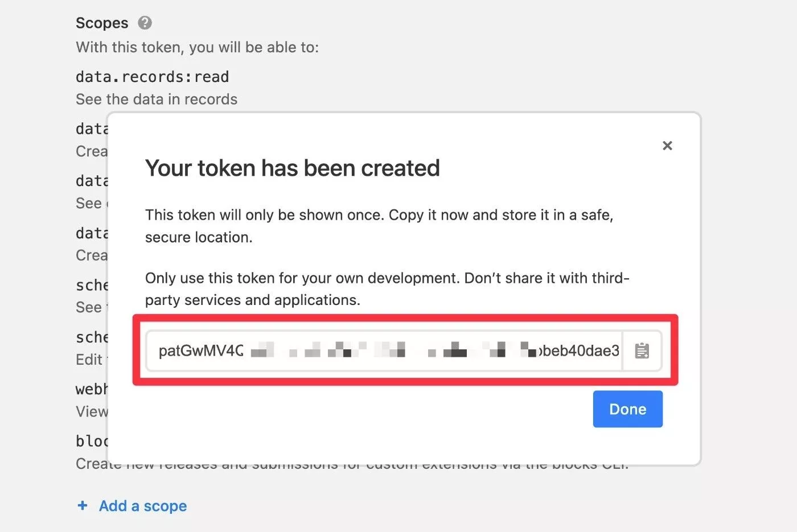Click the 'Your token has been created' title

292,168
